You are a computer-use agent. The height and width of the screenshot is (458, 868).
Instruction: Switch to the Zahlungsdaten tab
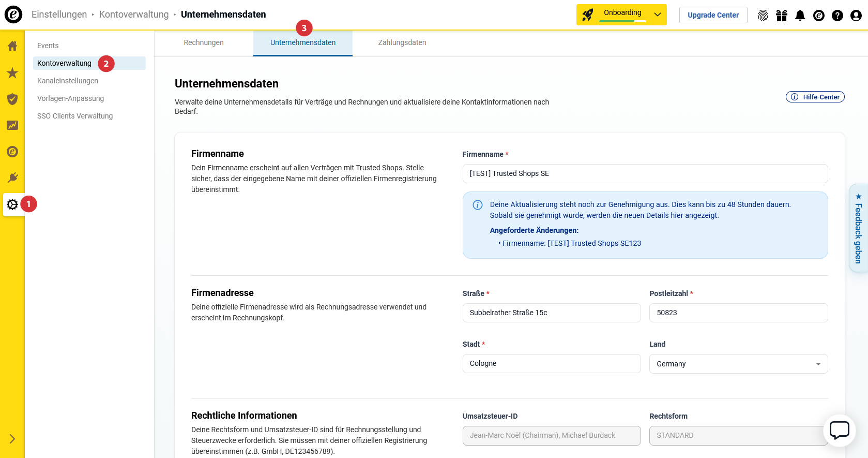pos(402,42)
